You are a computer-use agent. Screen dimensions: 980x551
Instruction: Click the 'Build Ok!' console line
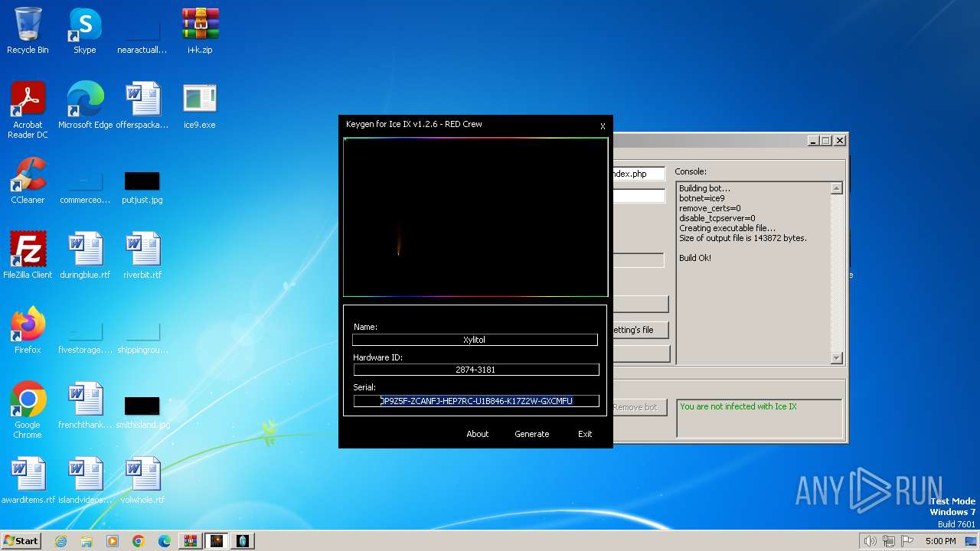pyautogui.click(x=695, y=258)
